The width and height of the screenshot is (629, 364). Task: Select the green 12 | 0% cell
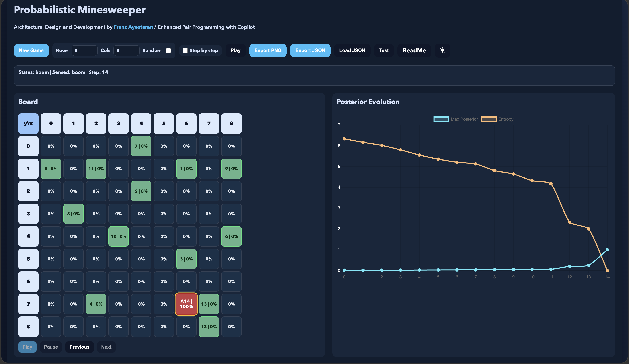[x=209, y=327]
